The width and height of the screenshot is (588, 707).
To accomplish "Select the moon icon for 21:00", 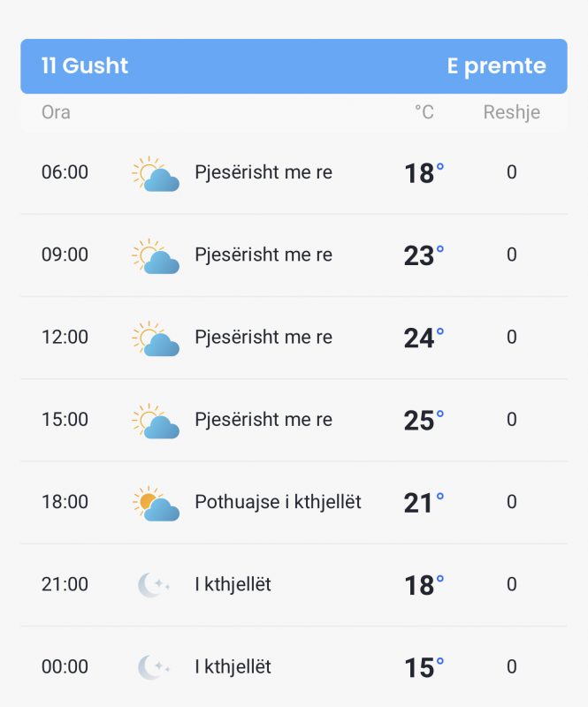I will [154, 585].
